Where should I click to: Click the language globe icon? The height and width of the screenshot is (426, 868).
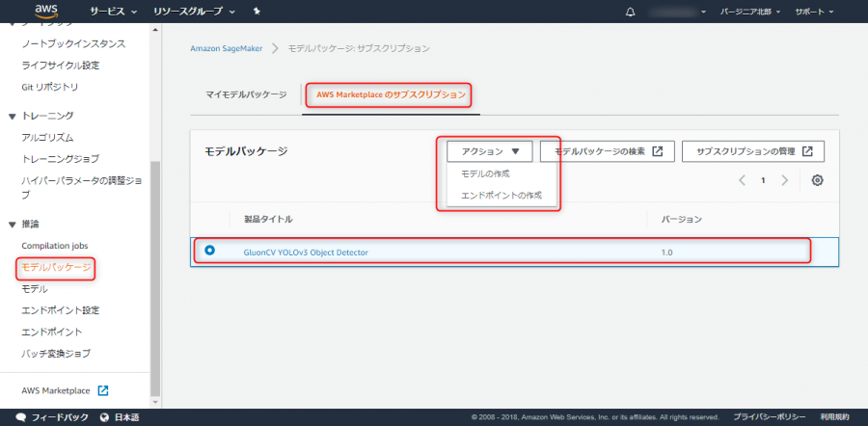click(x=105, y=417)
